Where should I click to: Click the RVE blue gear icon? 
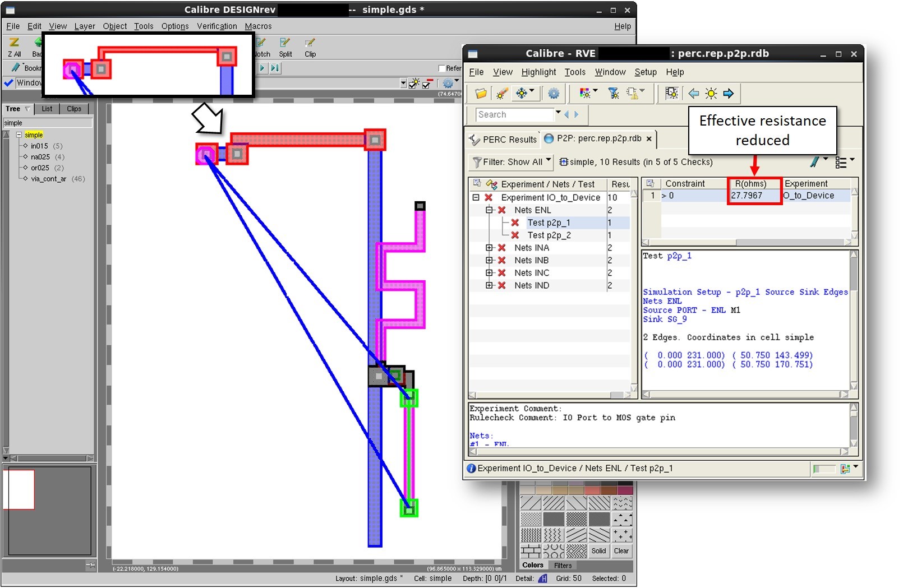pos(554,94)
